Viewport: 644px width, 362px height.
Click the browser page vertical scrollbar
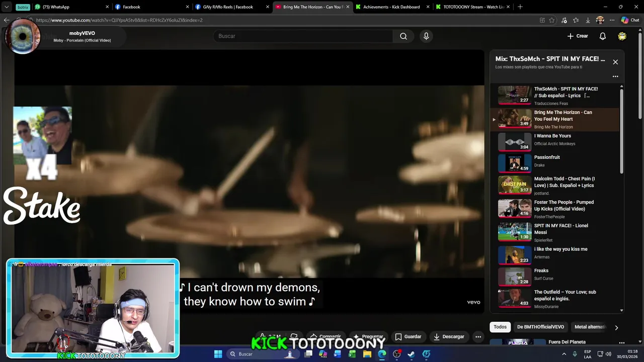(640, 75)
